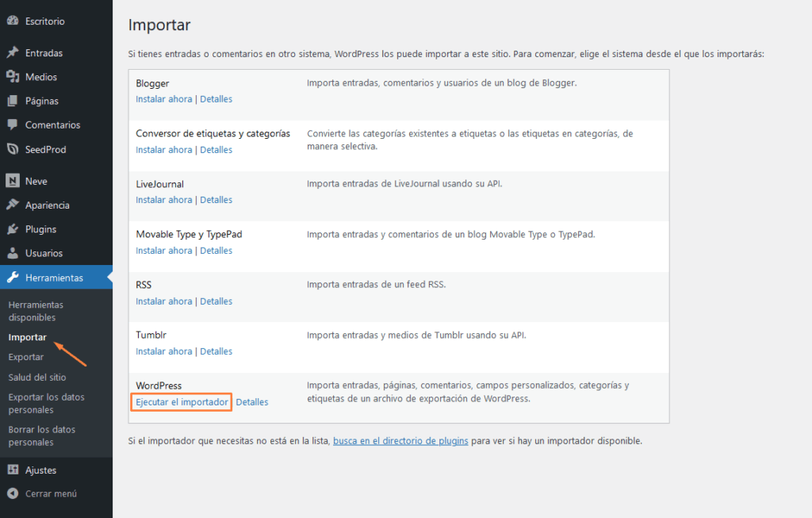This screenshot has width=812, height=518.
Task: Open the Apariencia menu label
Action: (47, 205)
